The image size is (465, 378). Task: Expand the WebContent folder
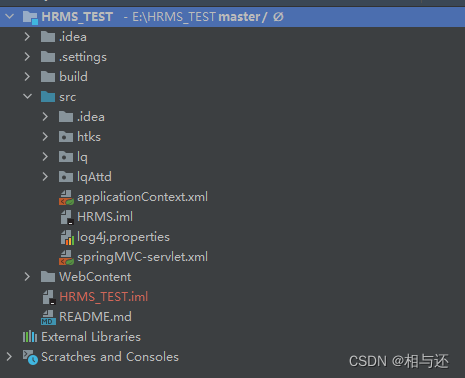(x=27, y=277)
